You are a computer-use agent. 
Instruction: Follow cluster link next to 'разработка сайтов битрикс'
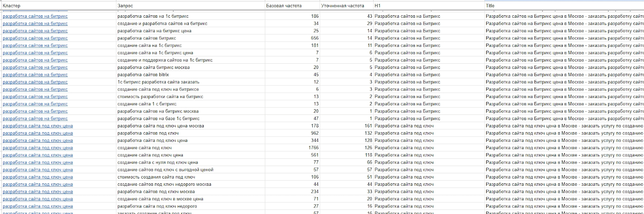35,38
